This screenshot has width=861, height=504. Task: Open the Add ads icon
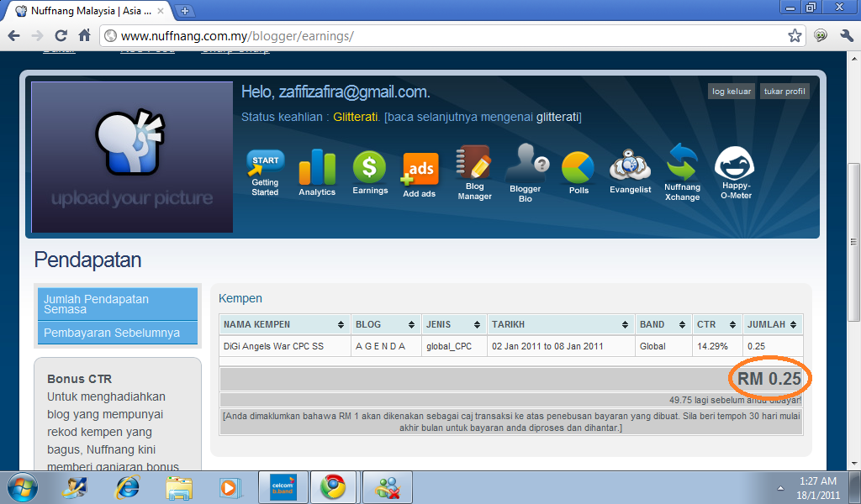(420, 176)
